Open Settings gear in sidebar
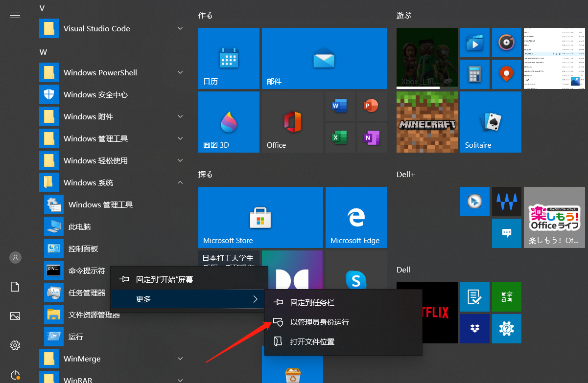 (x=15, y=345)
